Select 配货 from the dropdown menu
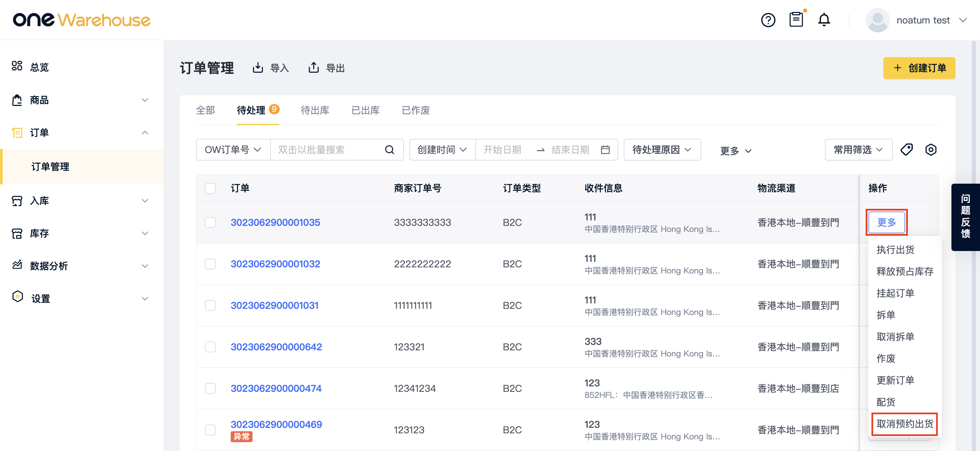 886,402
